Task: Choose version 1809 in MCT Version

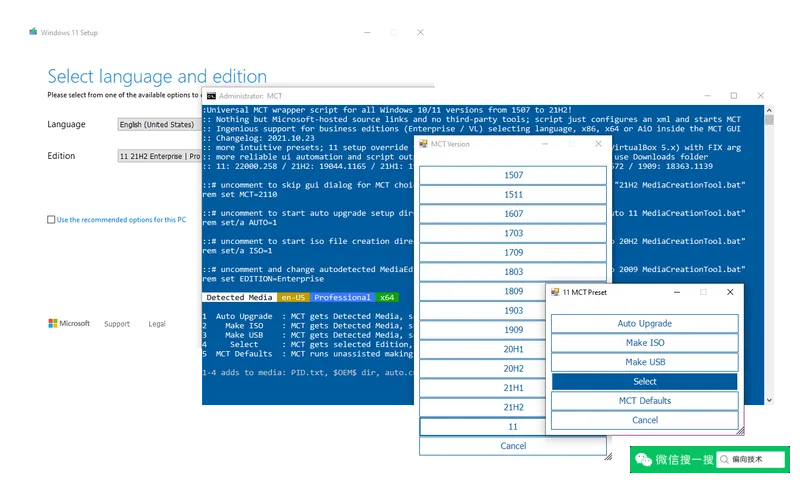Action: point(483,291)
